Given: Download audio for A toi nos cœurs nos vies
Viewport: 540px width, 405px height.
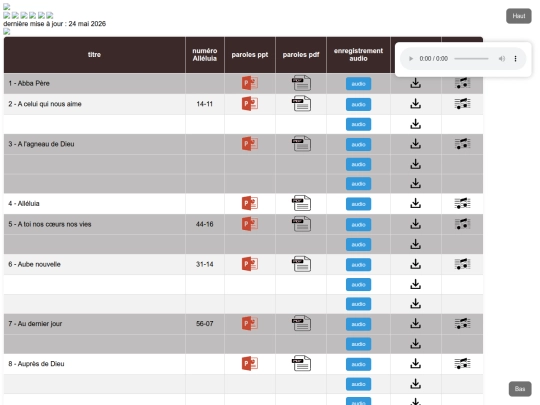Looking at the screenshot, I should 416,224.
